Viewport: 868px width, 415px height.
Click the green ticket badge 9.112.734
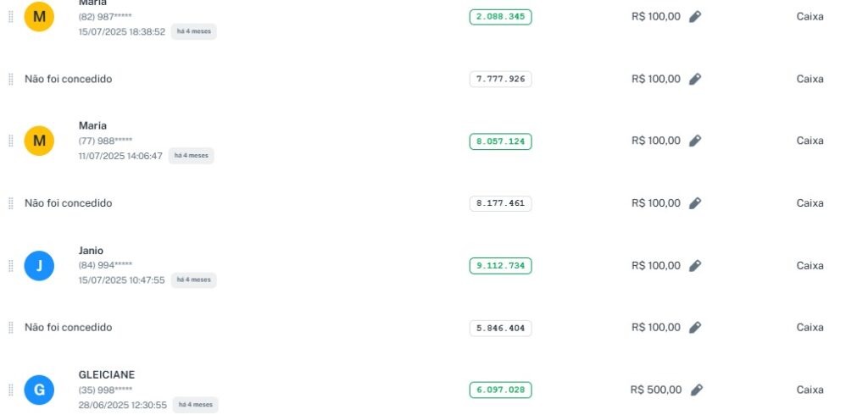click(500, 266)
